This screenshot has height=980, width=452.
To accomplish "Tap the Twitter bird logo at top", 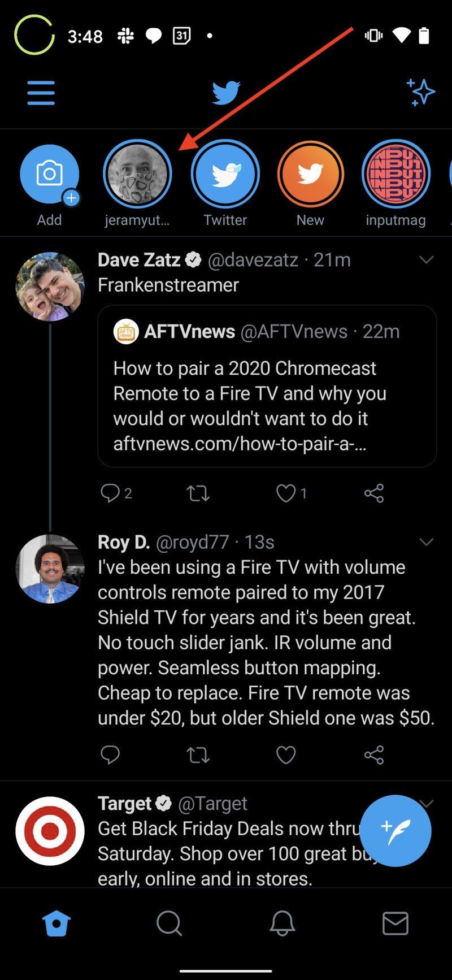I will 226,93.
